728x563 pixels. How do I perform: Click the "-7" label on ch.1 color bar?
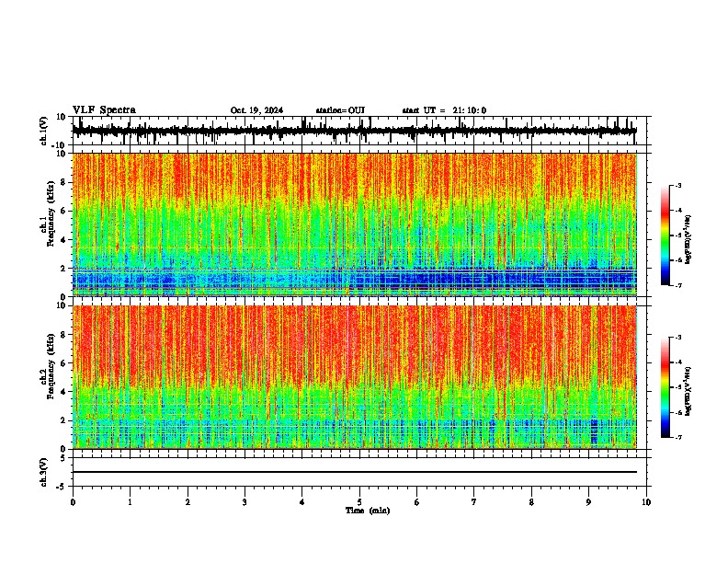click(677, 285)
